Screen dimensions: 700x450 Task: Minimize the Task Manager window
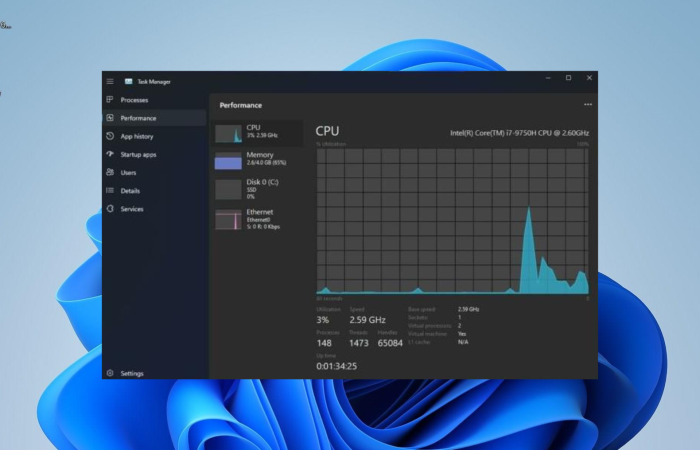pyautogui.click(x=548, y=78)
